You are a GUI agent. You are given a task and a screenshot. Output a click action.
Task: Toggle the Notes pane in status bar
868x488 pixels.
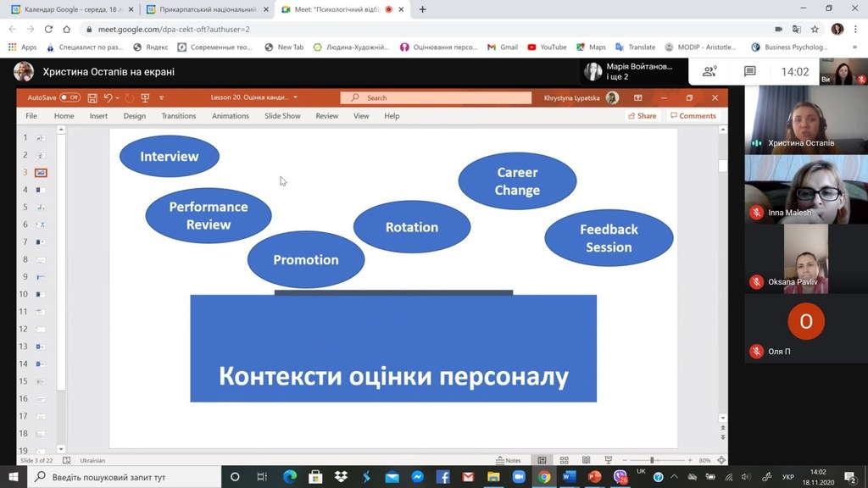[x=509, y=460]
